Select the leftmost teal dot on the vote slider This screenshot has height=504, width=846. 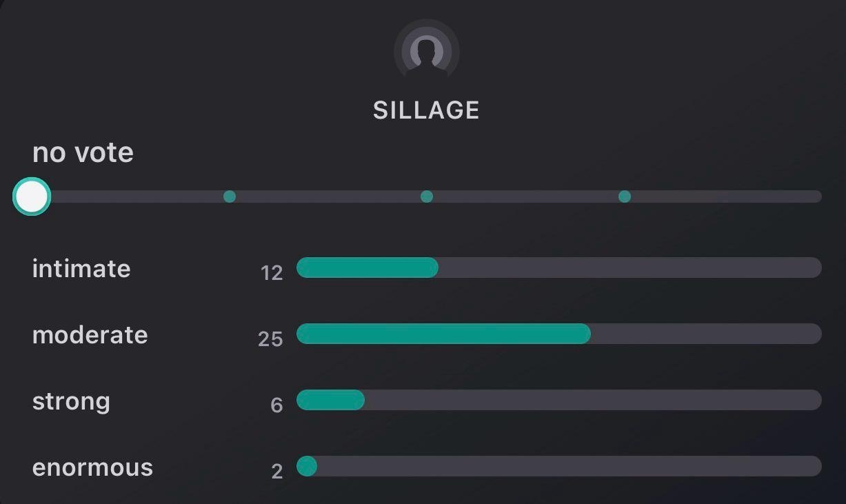[x=230, y=197]
